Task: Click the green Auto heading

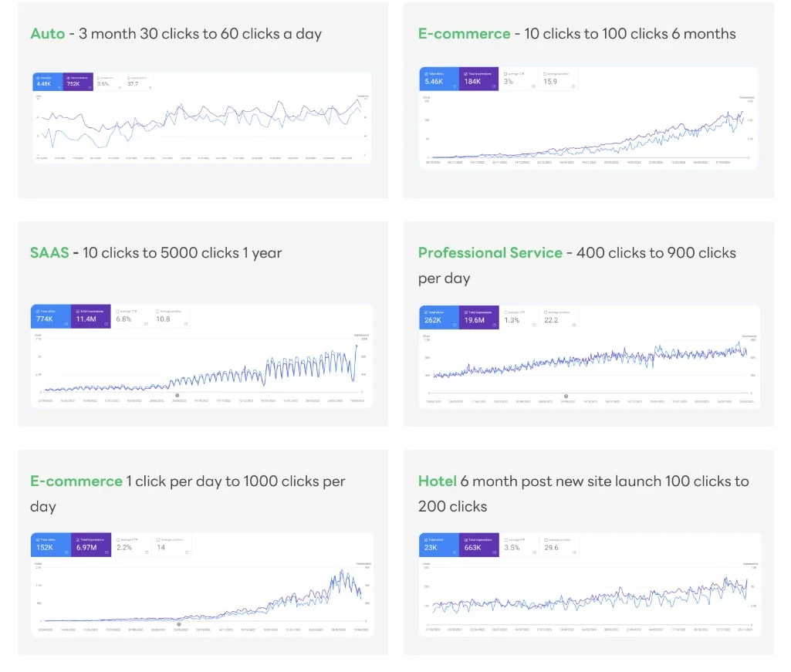Action: pyautogui.click(x=47, y=34)
